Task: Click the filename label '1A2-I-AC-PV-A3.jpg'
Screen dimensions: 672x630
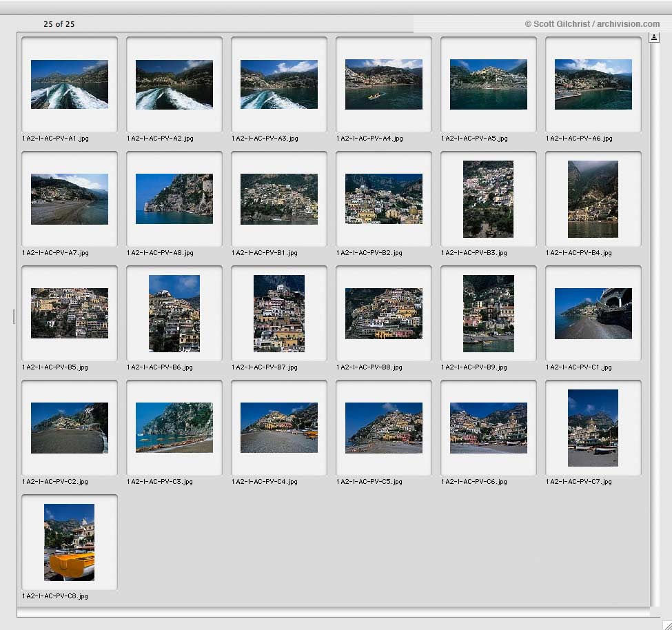Action: point(265,139)
